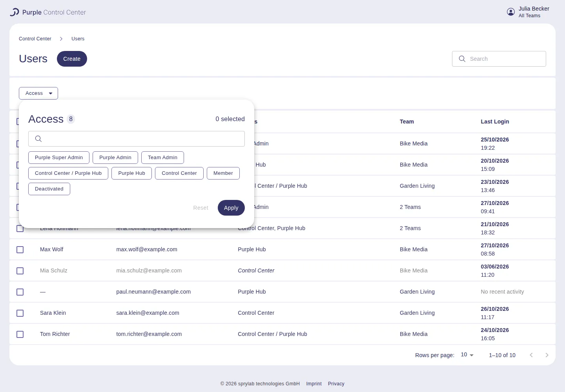565x392 pixels.
Task: Click the magnifier icon in Users search
Action: pos(462,59)
